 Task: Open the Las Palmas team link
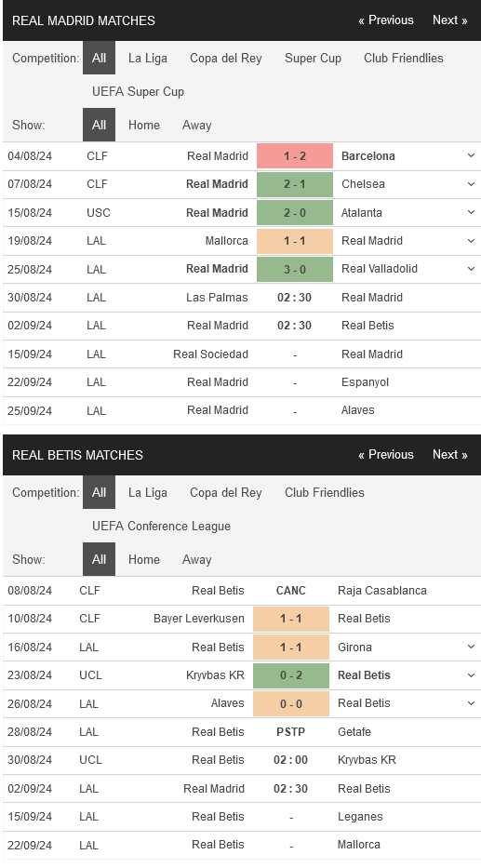click(217, 298)
